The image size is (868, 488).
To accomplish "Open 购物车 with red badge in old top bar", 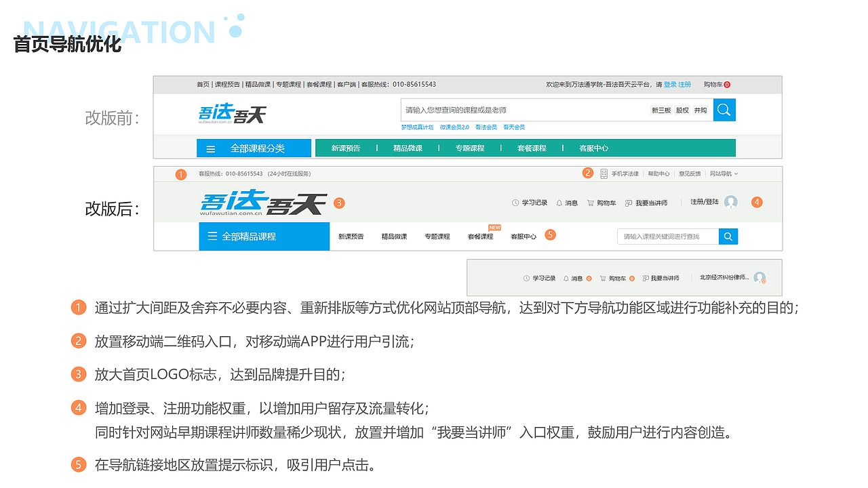I will tap(717, 85).
